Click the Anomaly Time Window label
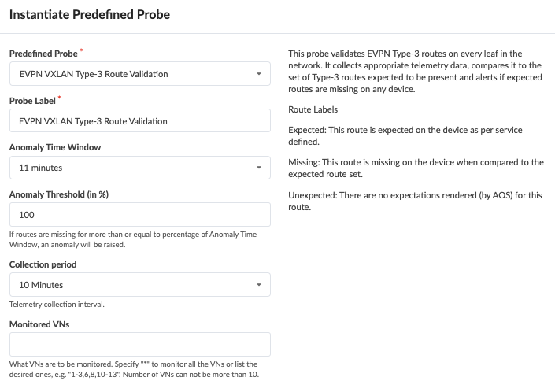This screenshot has width=555, height=392. click(55, 147)
